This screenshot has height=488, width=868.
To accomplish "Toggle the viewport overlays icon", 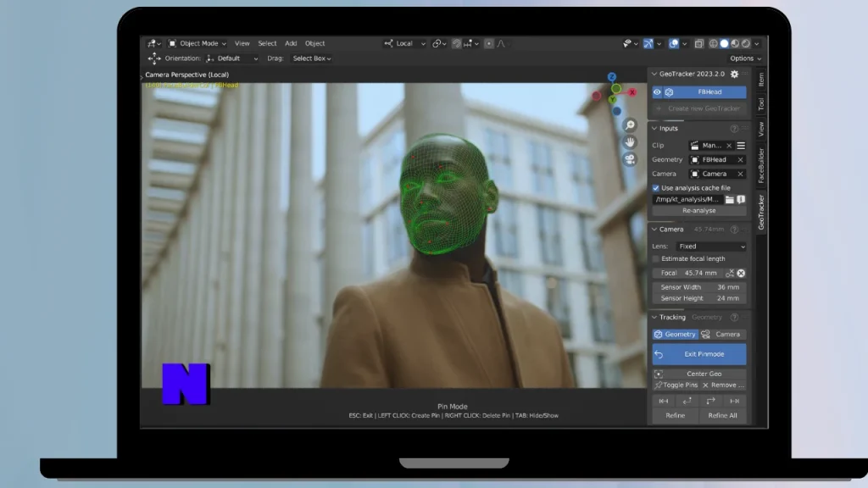I will tap(674, 43).
